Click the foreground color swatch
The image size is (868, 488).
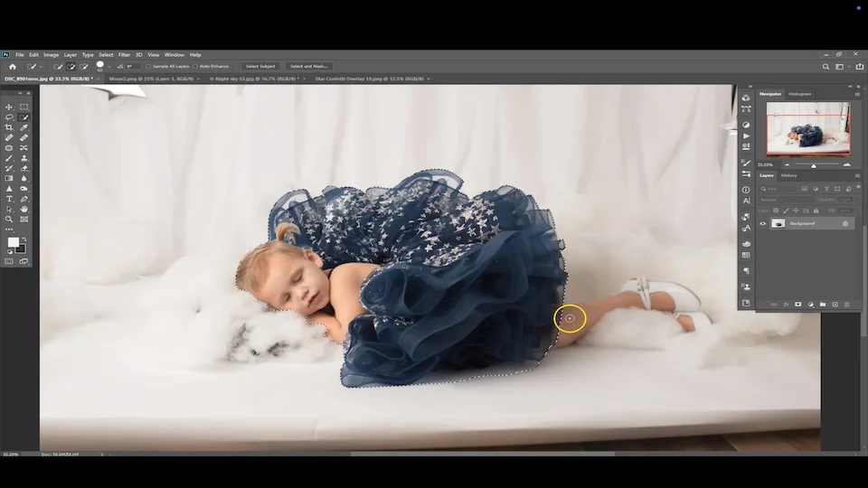[x=13, y=242]
